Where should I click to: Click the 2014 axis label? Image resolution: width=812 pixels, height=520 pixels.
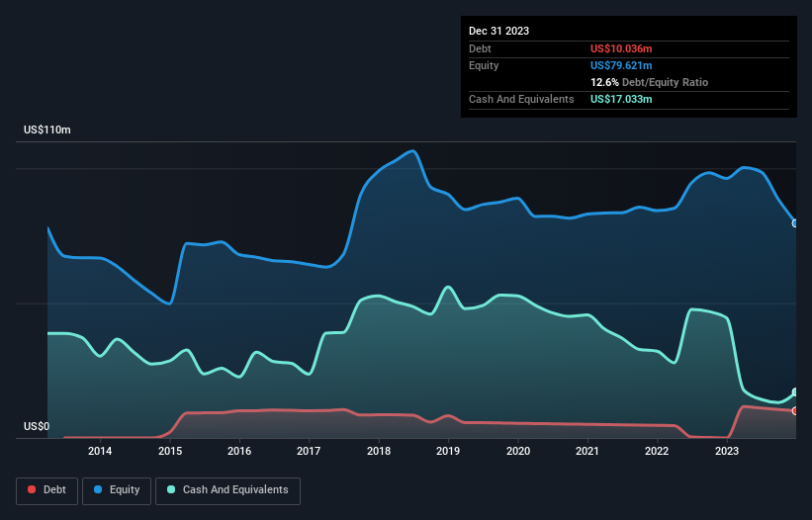click(100, 451)
